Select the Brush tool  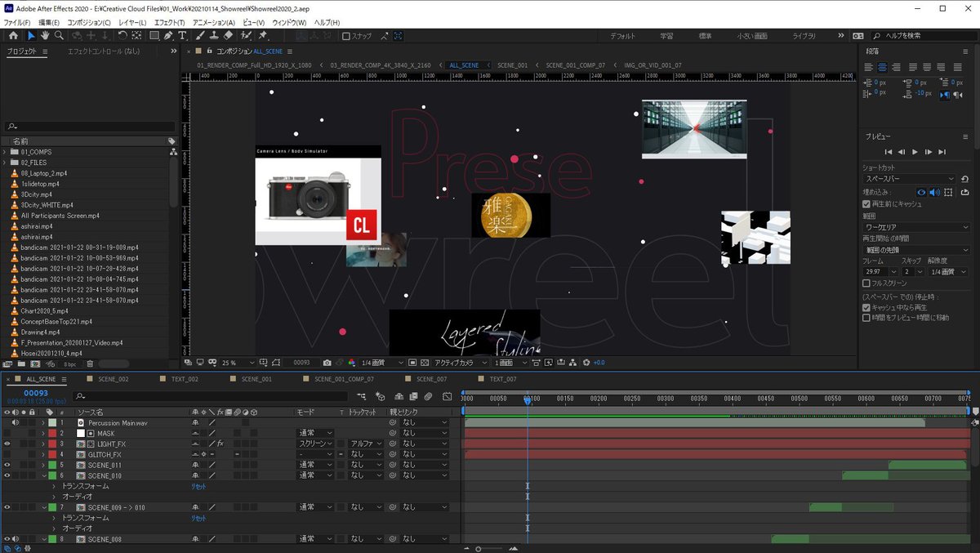pos(199,36)
